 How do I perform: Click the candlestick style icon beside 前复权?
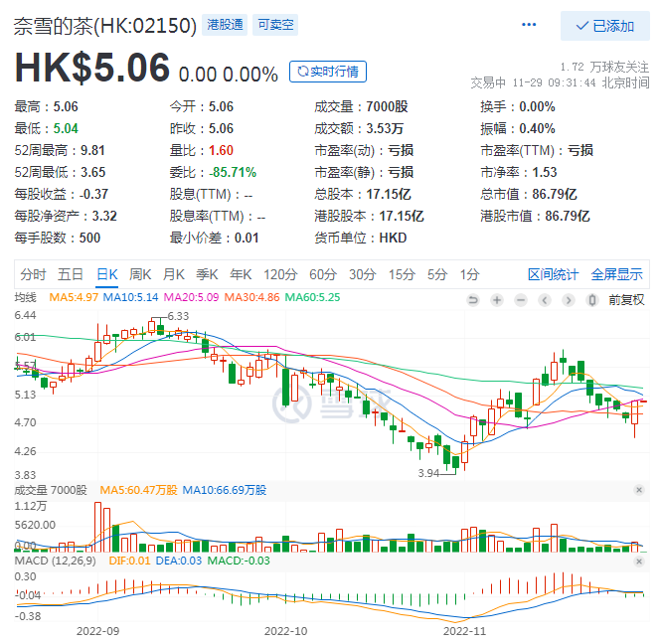point(592,300)
